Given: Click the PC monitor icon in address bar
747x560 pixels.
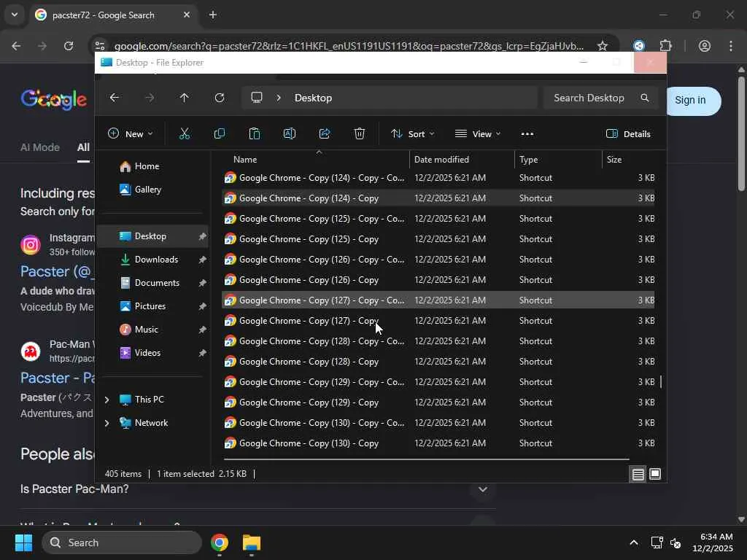Looking at the screenshot, I should coord(257,98).
